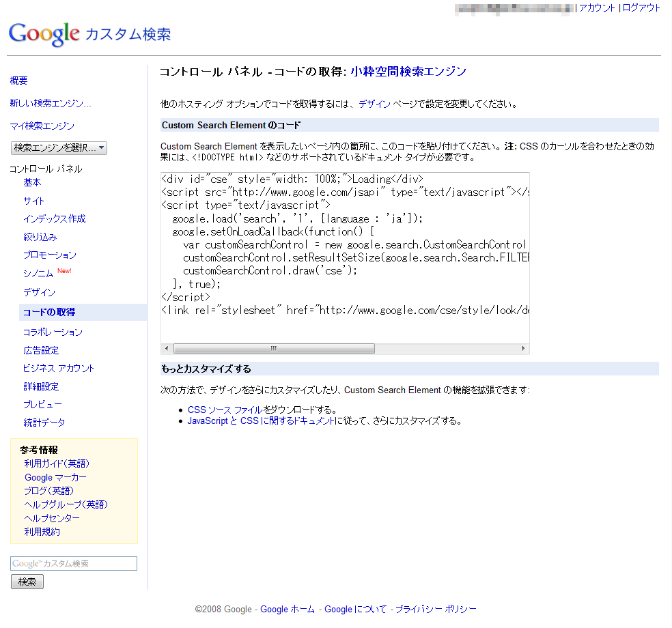Open Google について footer link
The width and height of the screenshot is (672, 628).
tap(356, 609)
